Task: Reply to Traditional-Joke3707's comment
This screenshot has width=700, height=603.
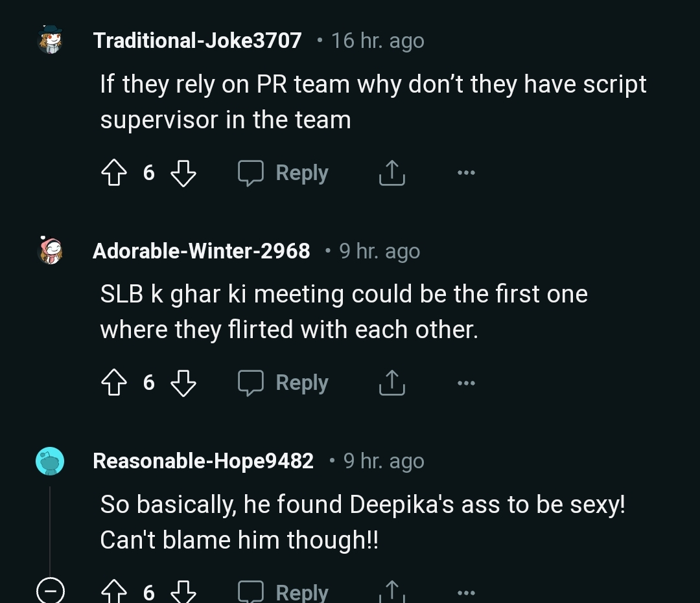Action: 284,173
